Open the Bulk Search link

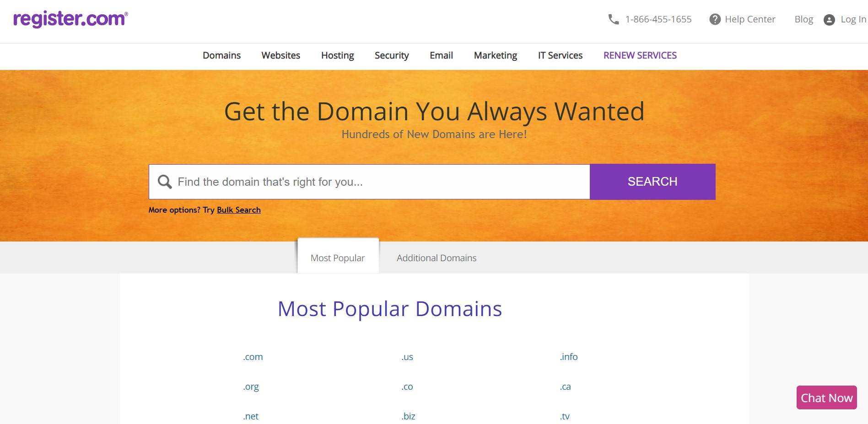pos(238,210)
